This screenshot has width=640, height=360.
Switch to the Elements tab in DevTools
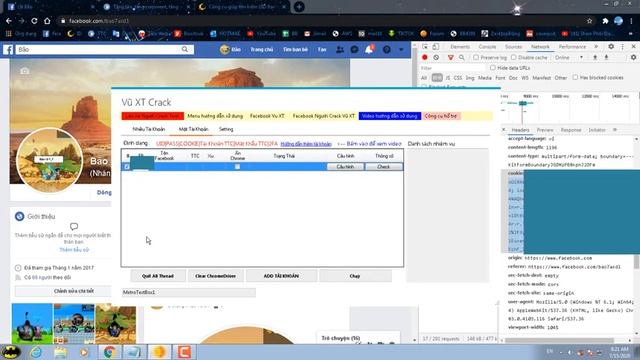click(x=460, y=47)
